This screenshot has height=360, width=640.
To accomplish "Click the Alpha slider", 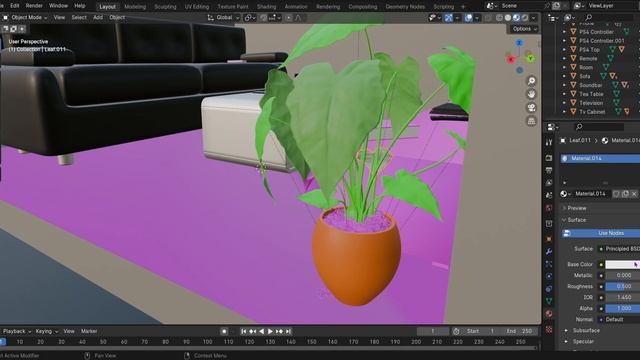I will coord(622,309).
